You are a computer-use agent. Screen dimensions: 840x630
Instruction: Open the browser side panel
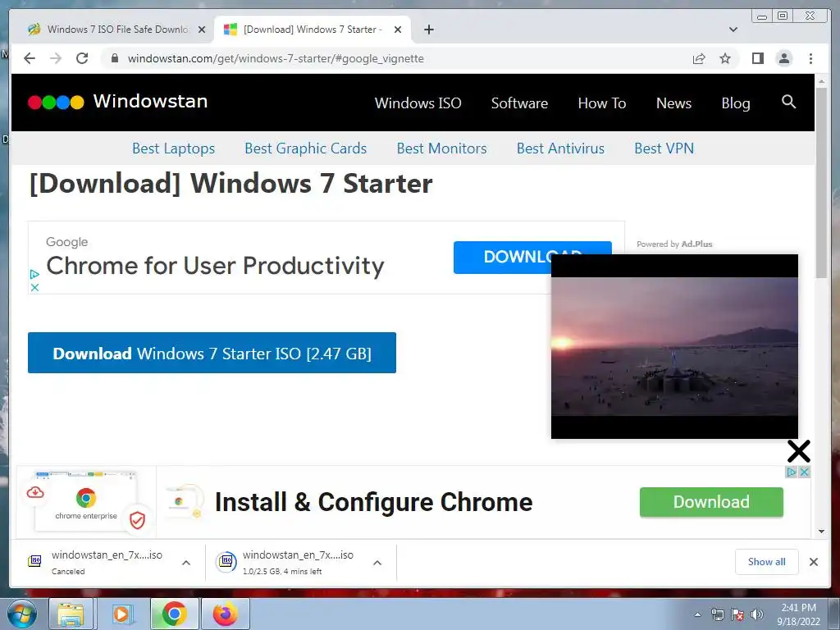pyautogui.click(x=757, y=58)
